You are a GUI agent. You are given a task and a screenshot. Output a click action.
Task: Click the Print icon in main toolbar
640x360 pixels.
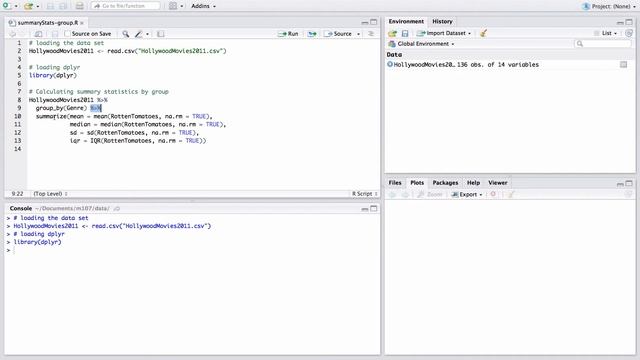[80, 6]
